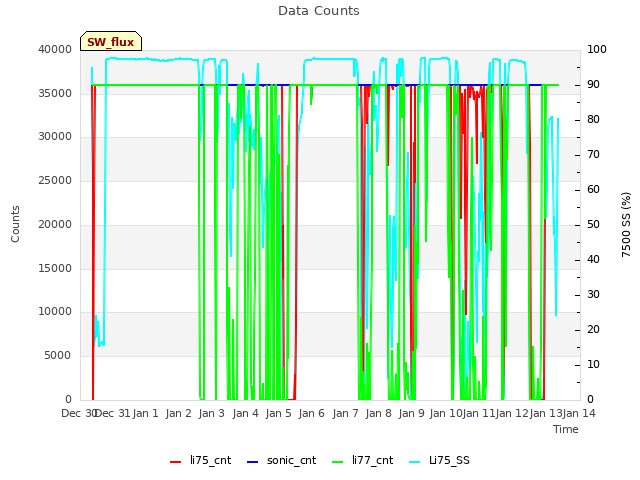
Task: Toggle the Li75_SS legend entry
Action: pos(439,460)
